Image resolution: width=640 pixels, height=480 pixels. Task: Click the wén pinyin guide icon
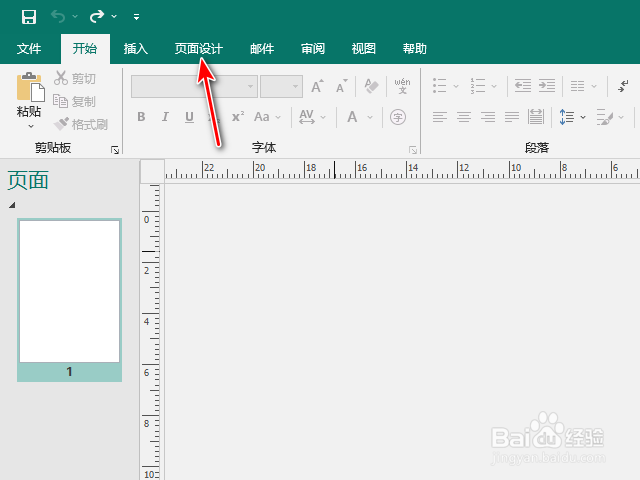point(402,86)
